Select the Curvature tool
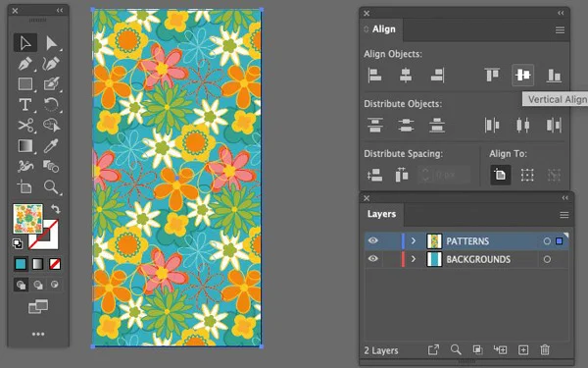Screen dimensions: 588x368 pos(51,64)
